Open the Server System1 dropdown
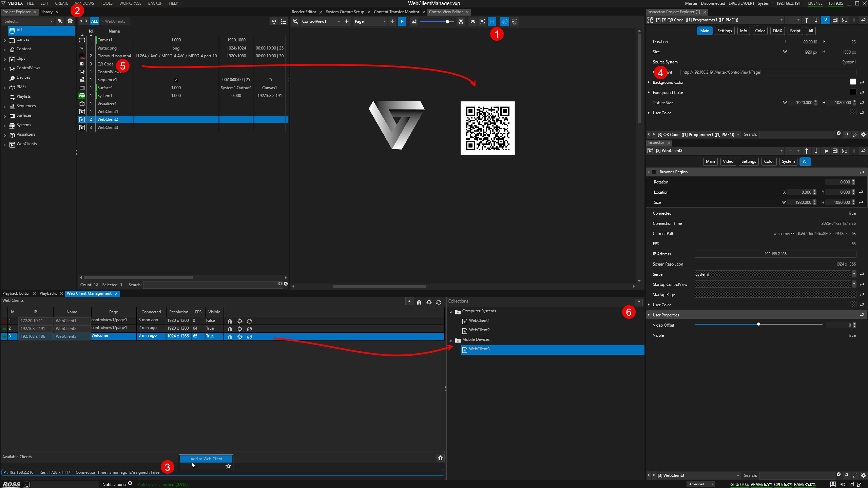 pos(853,274)
